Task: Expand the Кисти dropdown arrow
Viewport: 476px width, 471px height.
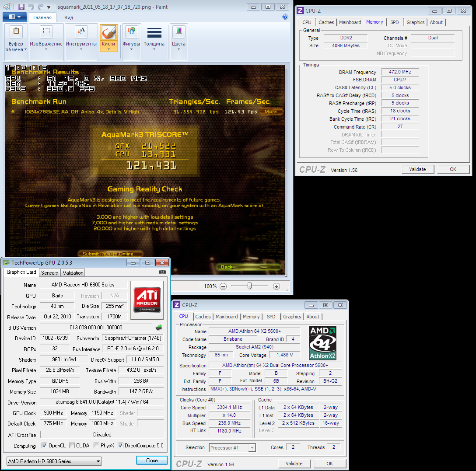Action: [108, 49]
